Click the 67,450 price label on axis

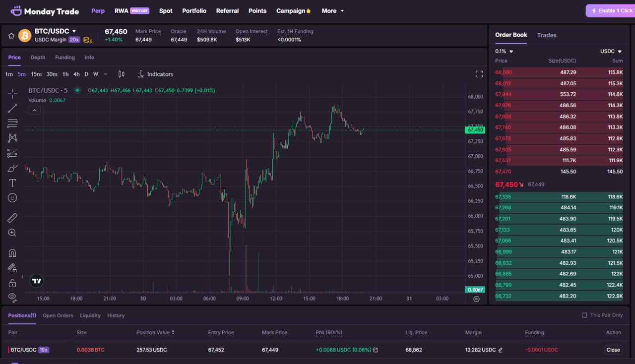click(475, 130)
